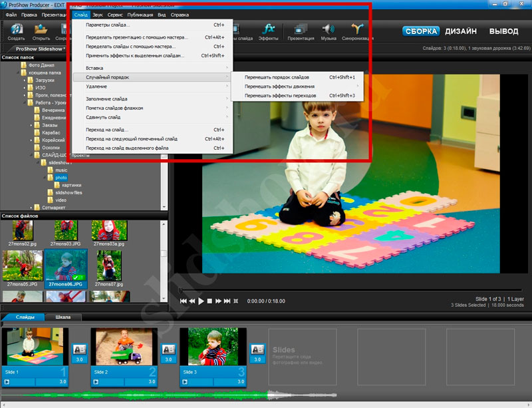This screenshot has width=532, height=408.
Task: Start preview with the Play button
Action: [201, 301]
